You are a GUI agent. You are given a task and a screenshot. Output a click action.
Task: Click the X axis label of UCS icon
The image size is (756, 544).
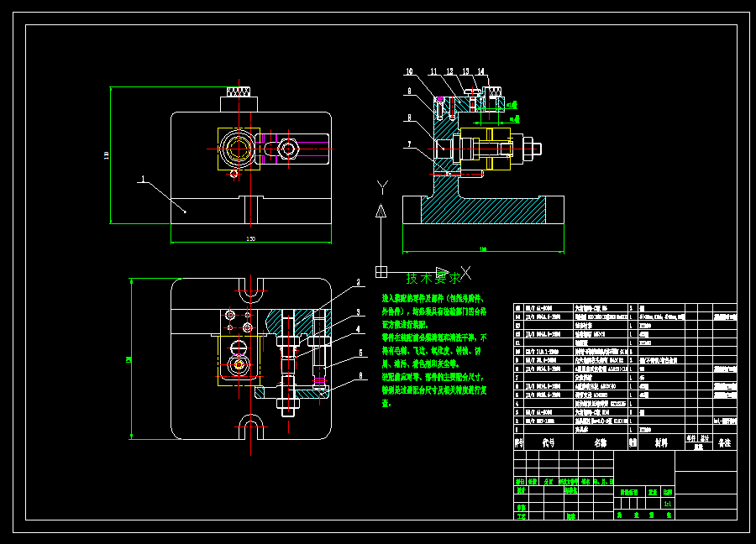point(465,273)
